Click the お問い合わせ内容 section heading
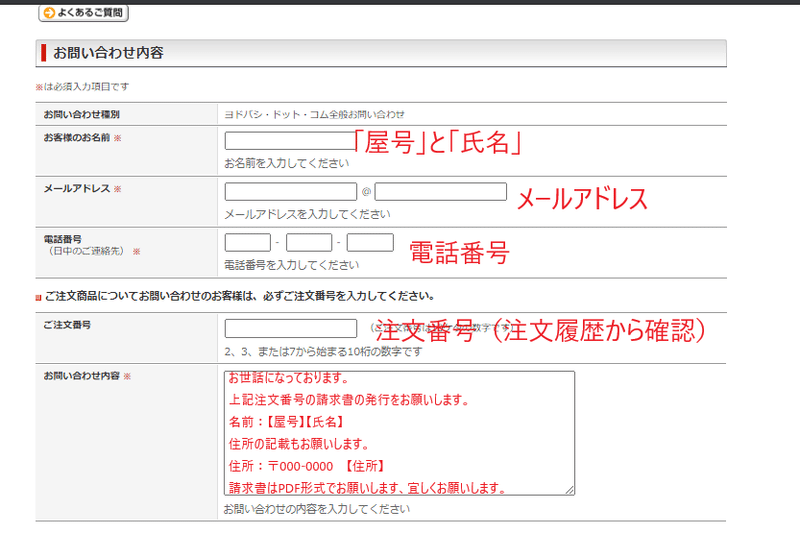 [108, 53]
